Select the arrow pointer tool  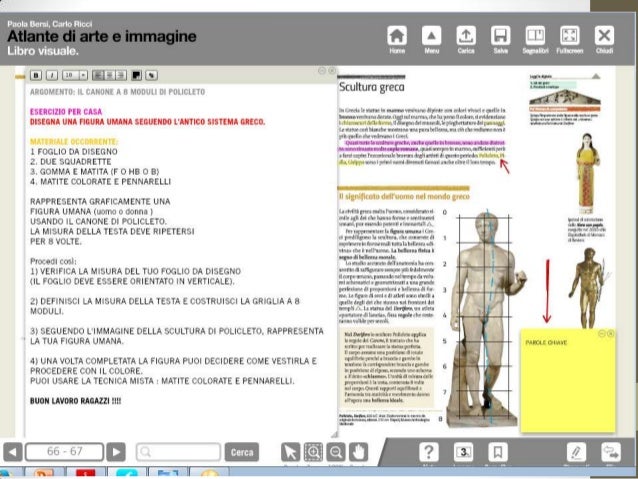pyautogui.click(x=290, y=452)
